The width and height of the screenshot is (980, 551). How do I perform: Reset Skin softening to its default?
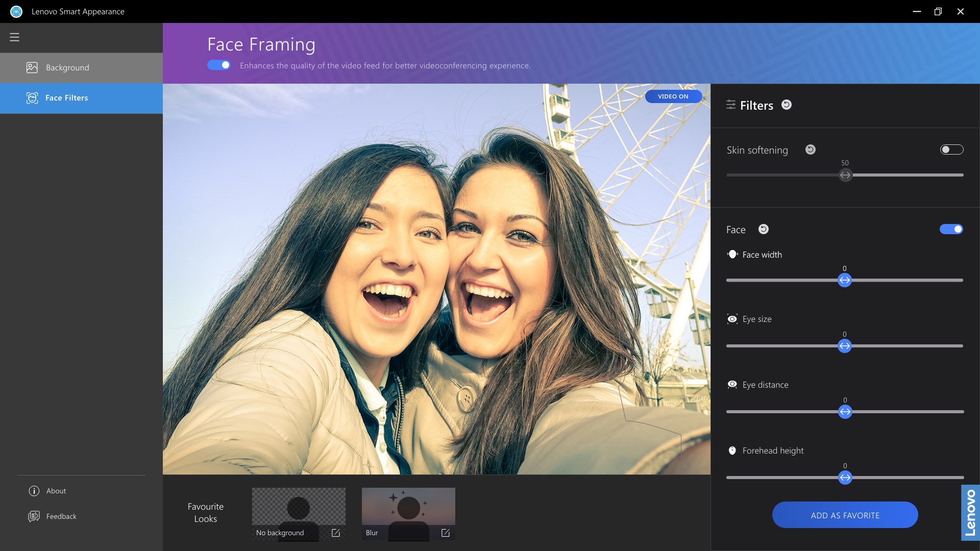[x=811, y=149]
